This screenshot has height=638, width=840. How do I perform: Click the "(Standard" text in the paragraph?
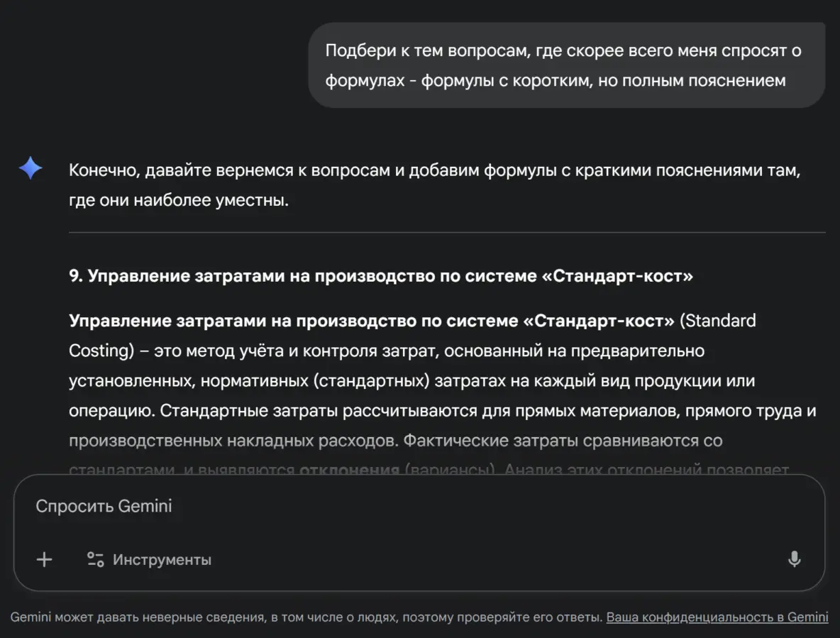[717, 321]
